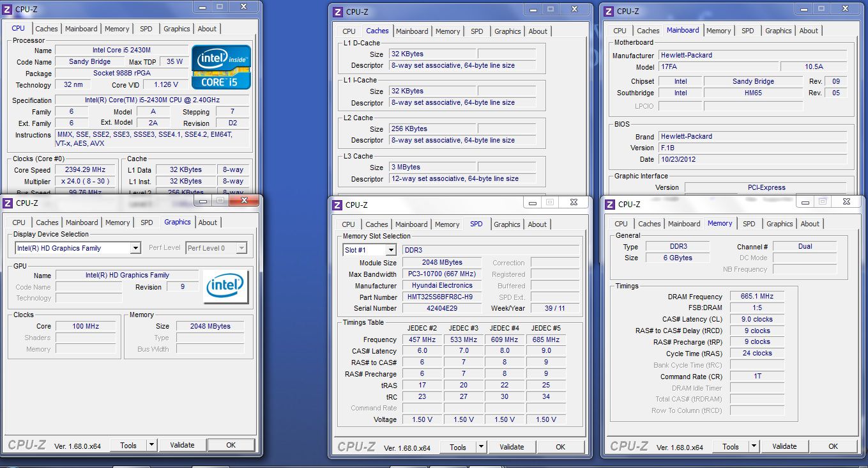Click the CPU-Z title icon of the Memory window
Viewport: 868px width, 468px height.
click(610, 204)
